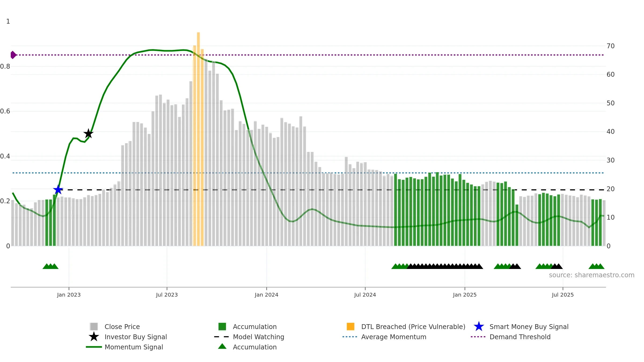644x362 pixels.
Task: Click the orange DTL Breached legend swatch
Action: (350, 327)
